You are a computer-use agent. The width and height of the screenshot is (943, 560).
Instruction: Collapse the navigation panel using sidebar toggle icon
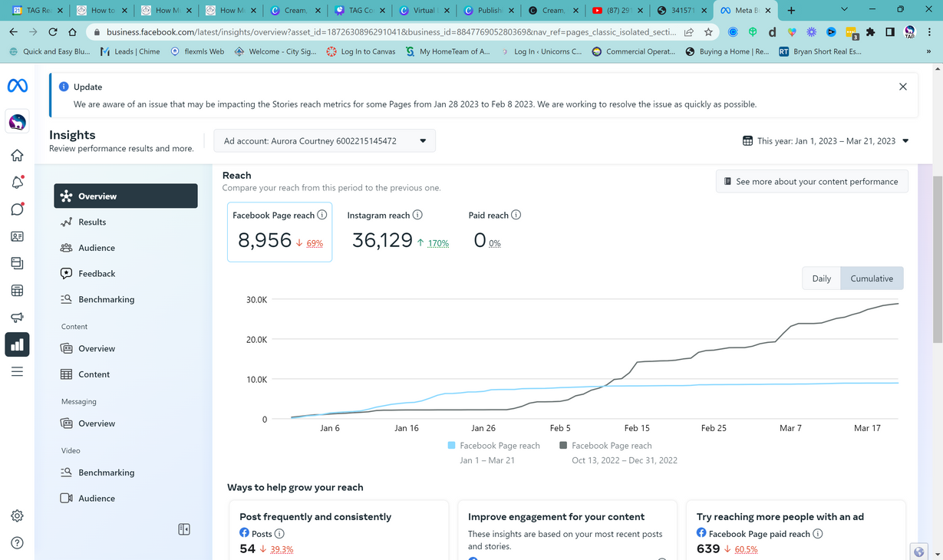pyautogui.click(x=184, y=529)
